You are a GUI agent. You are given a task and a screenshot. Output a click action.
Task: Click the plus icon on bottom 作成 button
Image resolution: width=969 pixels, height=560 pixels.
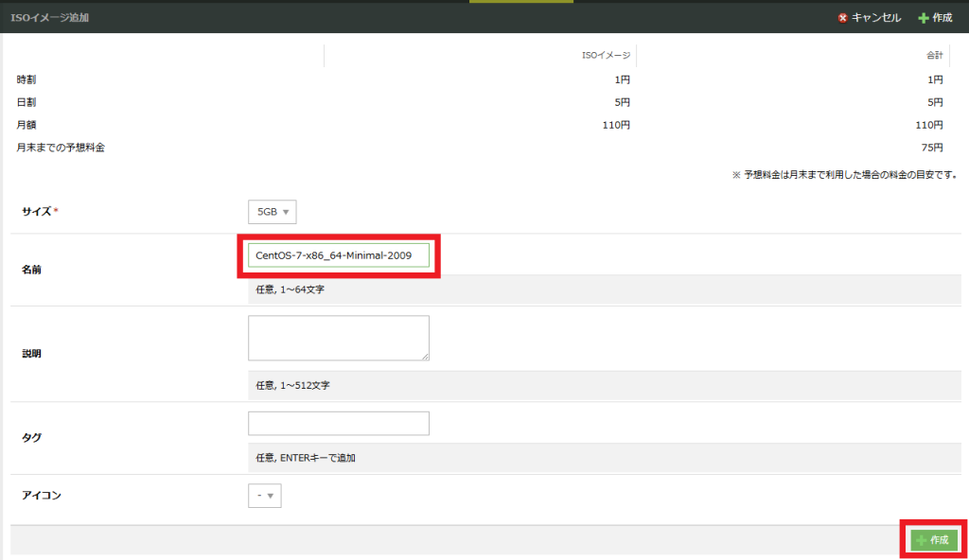(922, 540)
